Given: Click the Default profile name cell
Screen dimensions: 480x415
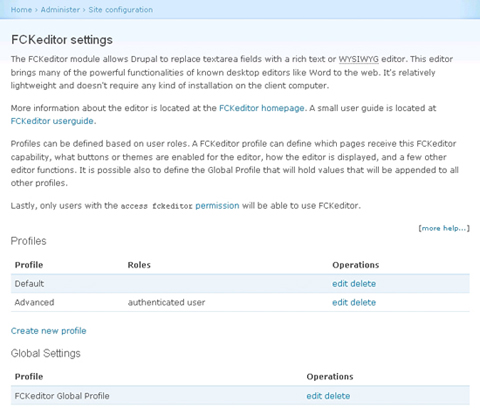Looking at the screenshot, I should click(x=29, y=284).
